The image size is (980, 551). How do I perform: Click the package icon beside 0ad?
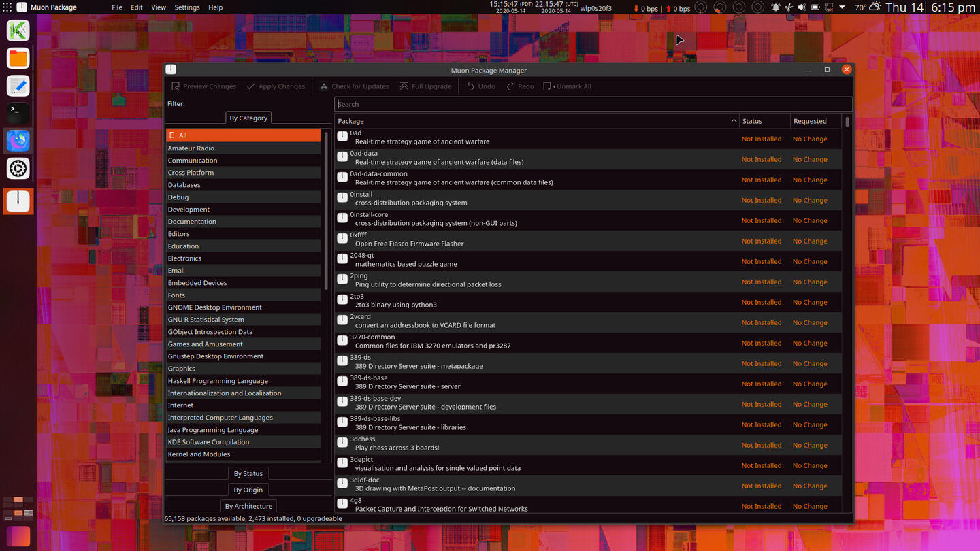pyautogui.click(x=342, y=137)
